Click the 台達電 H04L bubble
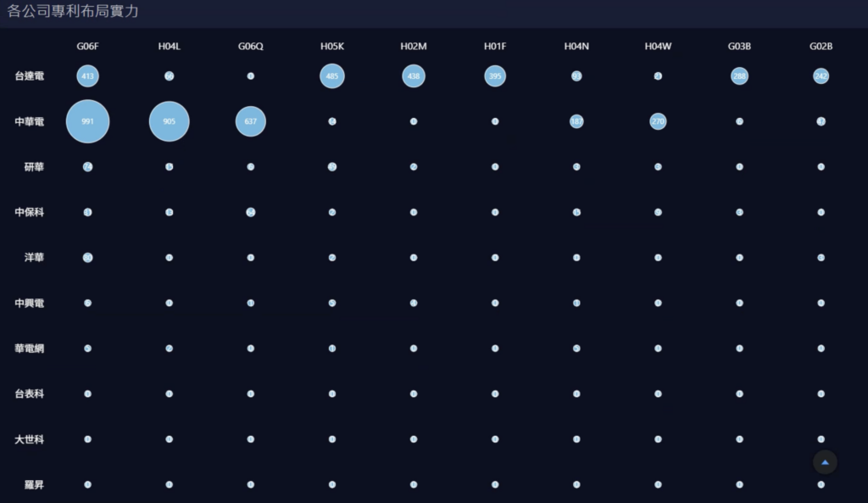 (x=170, y=75)
